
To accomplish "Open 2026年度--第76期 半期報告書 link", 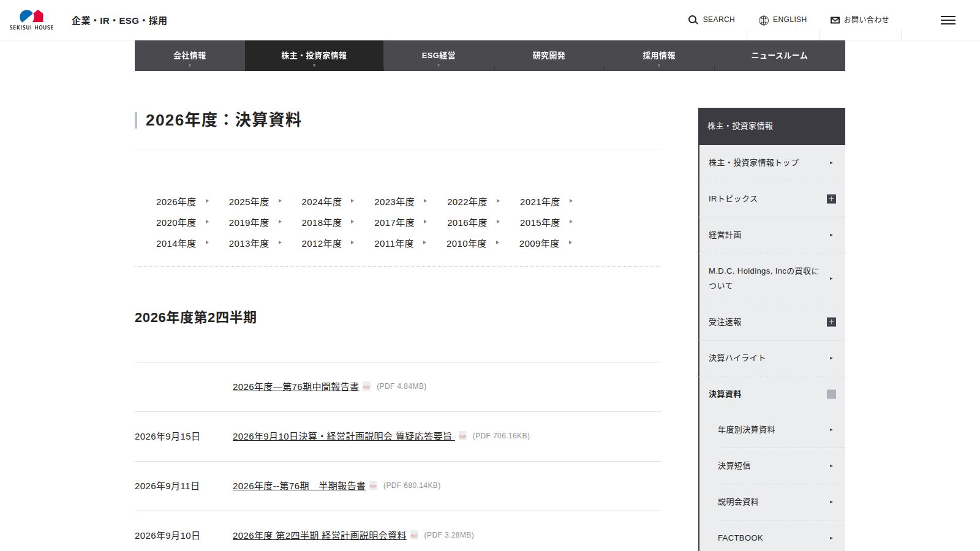I will click(x=299, y=486).
